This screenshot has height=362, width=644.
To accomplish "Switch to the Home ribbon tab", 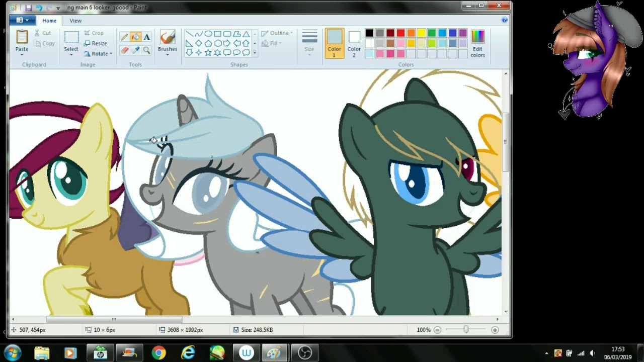I will coord(49,21).
